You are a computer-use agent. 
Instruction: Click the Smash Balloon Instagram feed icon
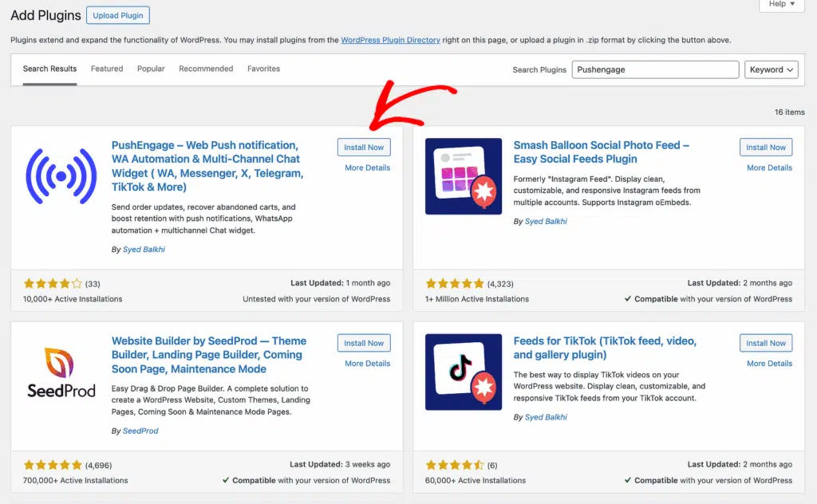point(464,176)
